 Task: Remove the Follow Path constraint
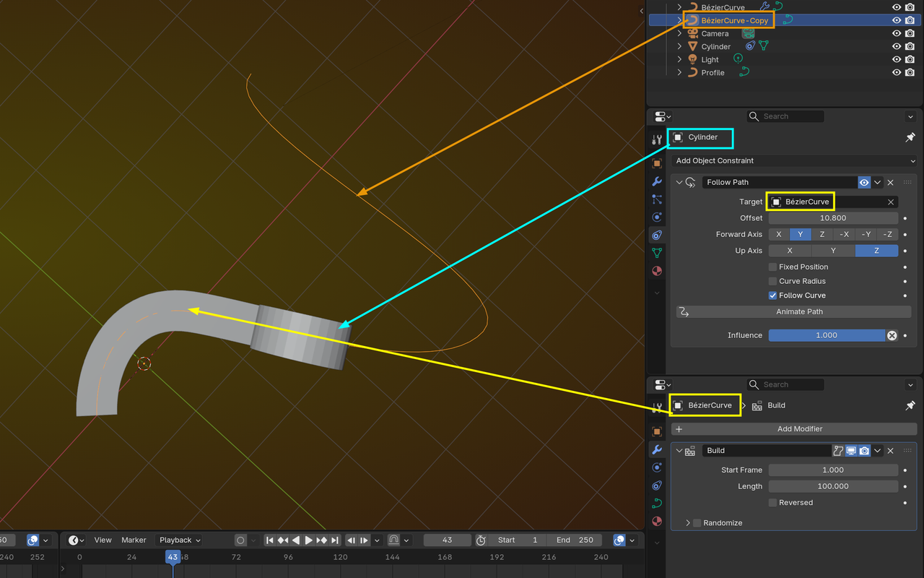[891, 183]
